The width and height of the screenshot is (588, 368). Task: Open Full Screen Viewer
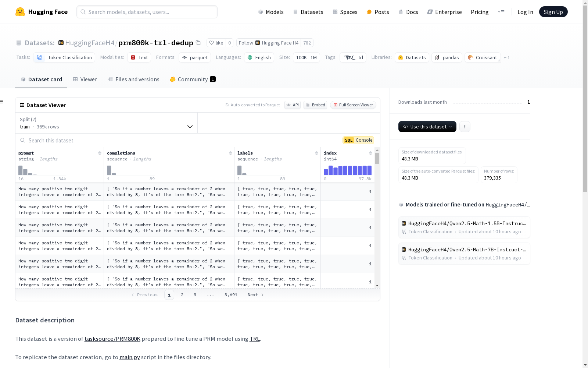[x=353, y=105]
